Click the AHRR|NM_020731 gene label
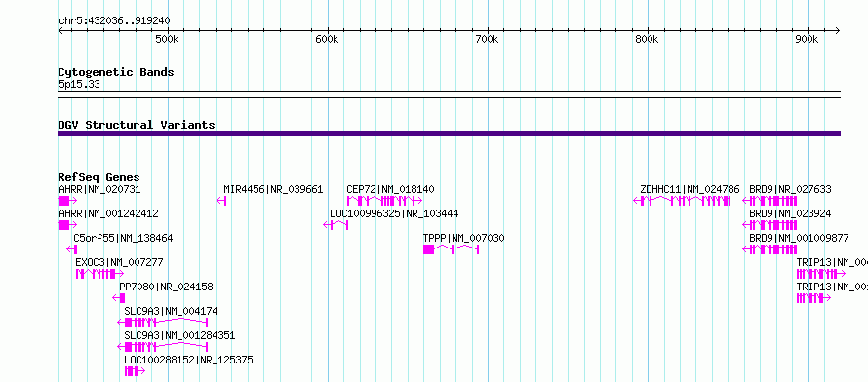The width and height of the screenshot is (868, 382). (99, 190)
